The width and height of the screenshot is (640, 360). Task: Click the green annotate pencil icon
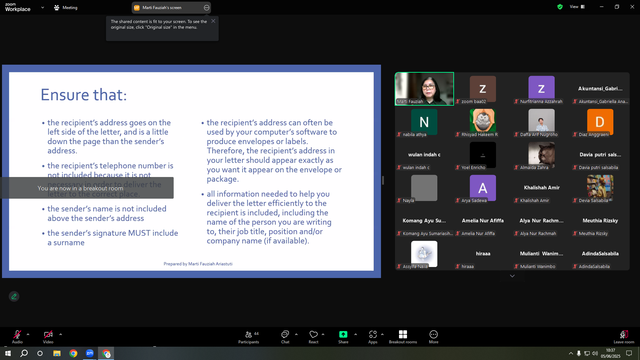[14, 296]
